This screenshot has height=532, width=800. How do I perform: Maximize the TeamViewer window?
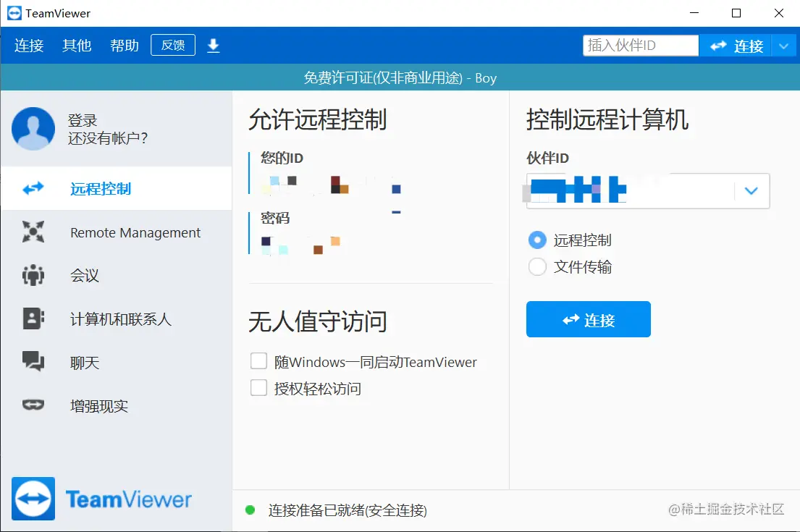pos(736,13)
